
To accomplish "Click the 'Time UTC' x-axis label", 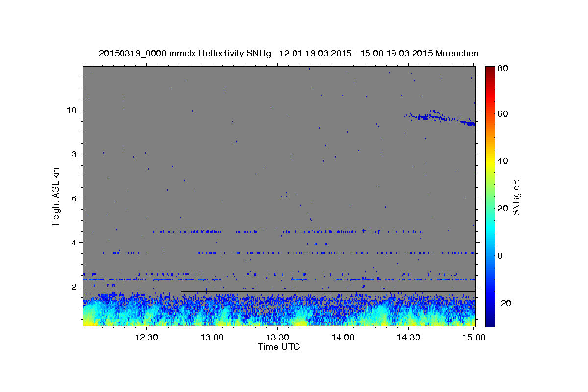I will click(279, 347).
